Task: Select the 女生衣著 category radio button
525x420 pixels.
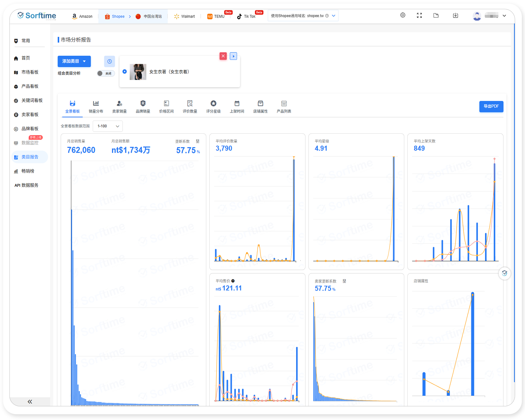Action: point(125,71)
